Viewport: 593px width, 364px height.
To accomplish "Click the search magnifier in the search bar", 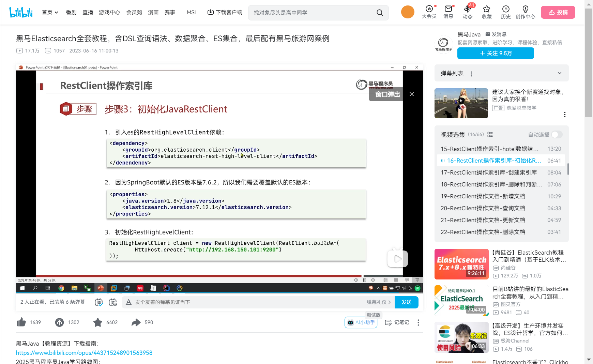I will click(380, 12).
